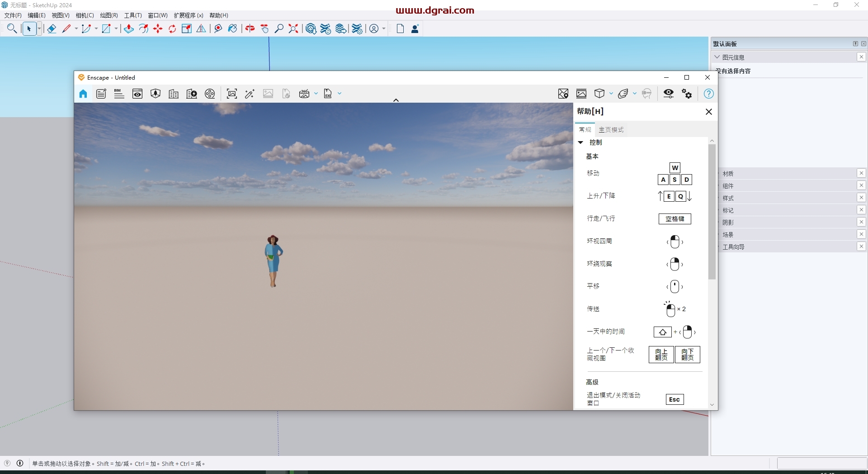Close the 帮助[H] help panel
868x474 pixels.
[709, 112]
